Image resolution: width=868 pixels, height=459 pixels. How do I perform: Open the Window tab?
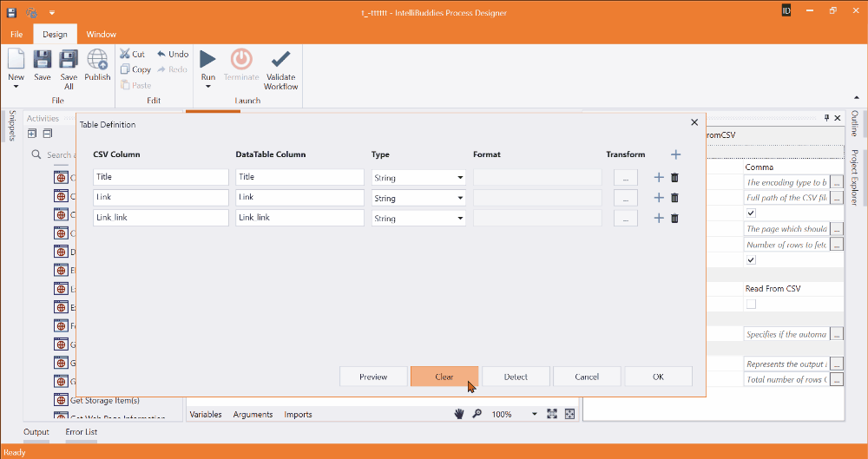tap(102, 35)
